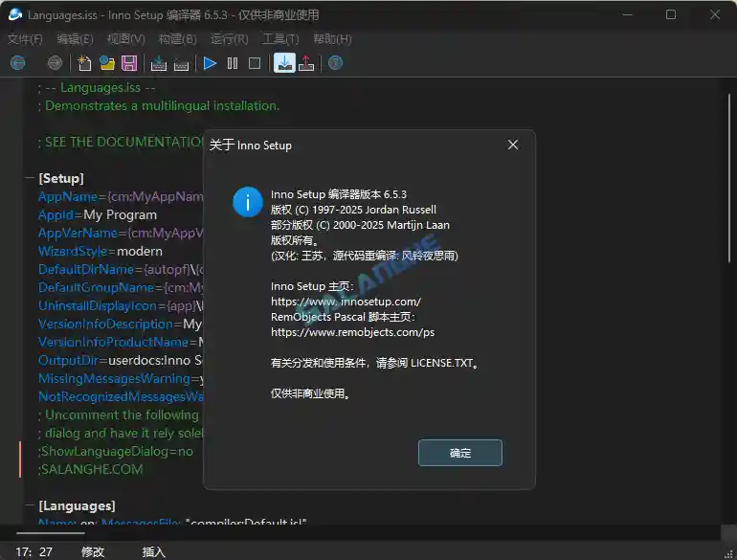Image resolution: width=737 pixels, height=560 pixels.
Task: Maximize the Inno Setup compiler window
Action: [x=671, y=14]
